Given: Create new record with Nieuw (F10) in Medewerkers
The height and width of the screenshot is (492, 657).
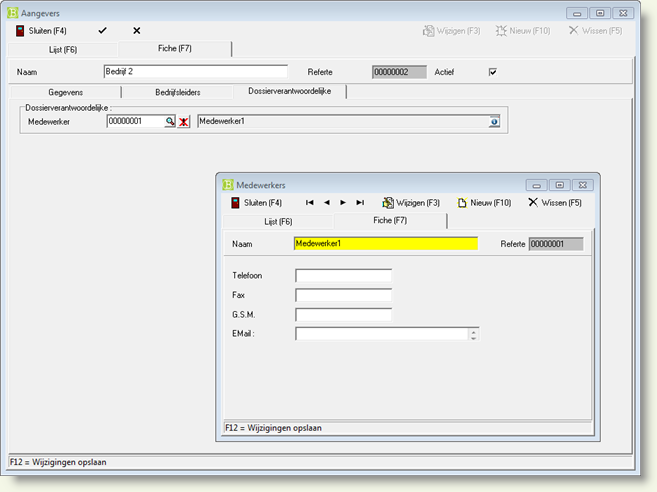Looking at the screenshot, I should [x=484, y=203].
